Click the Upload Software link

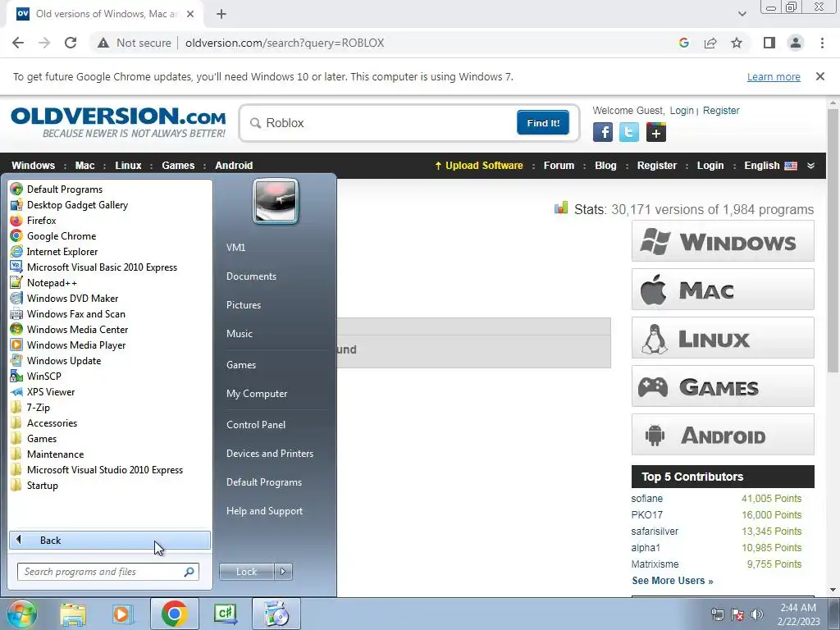coord(478,166)
